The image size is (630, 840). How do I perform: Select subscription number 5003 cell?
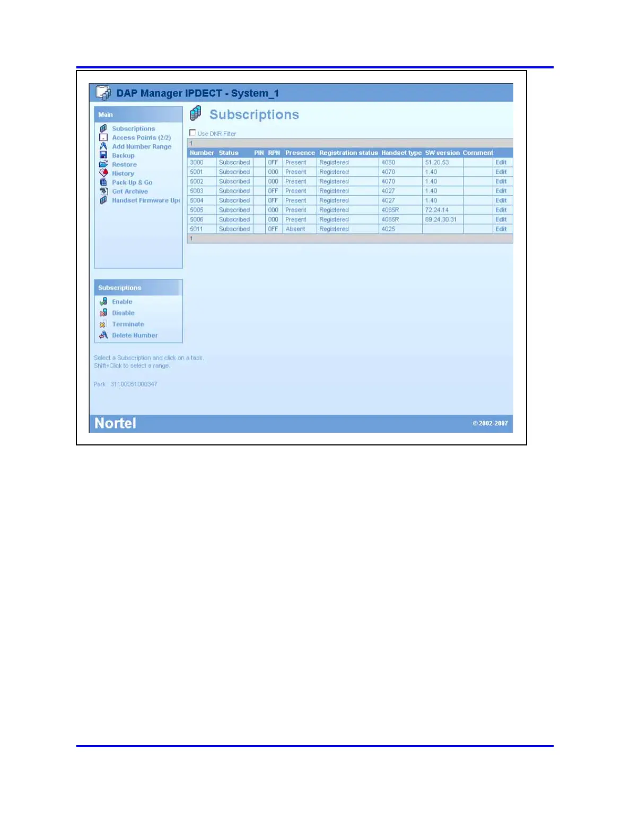202,191
